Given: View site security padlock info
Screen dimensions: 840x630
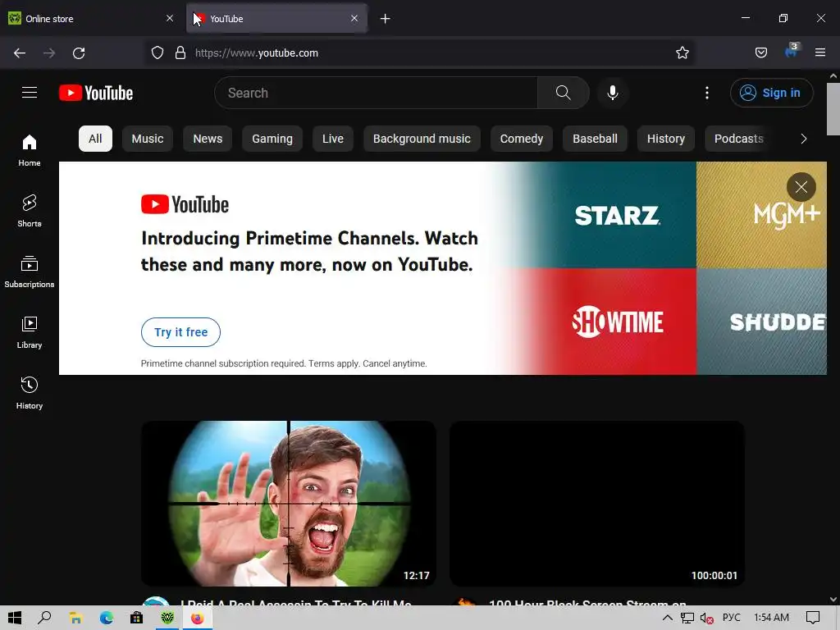Looking at the screenshot, I should point(180,53).
